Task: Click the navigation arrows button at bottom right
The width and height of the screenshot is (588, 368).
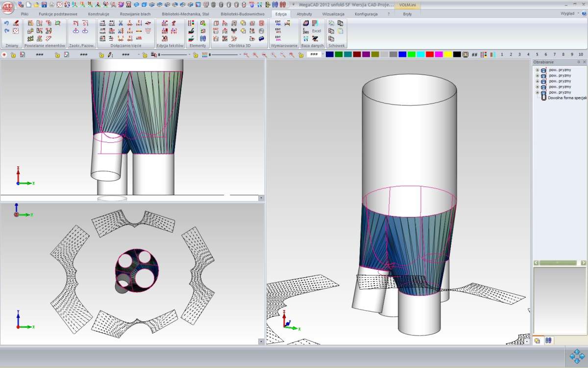Action: (578, 356)
